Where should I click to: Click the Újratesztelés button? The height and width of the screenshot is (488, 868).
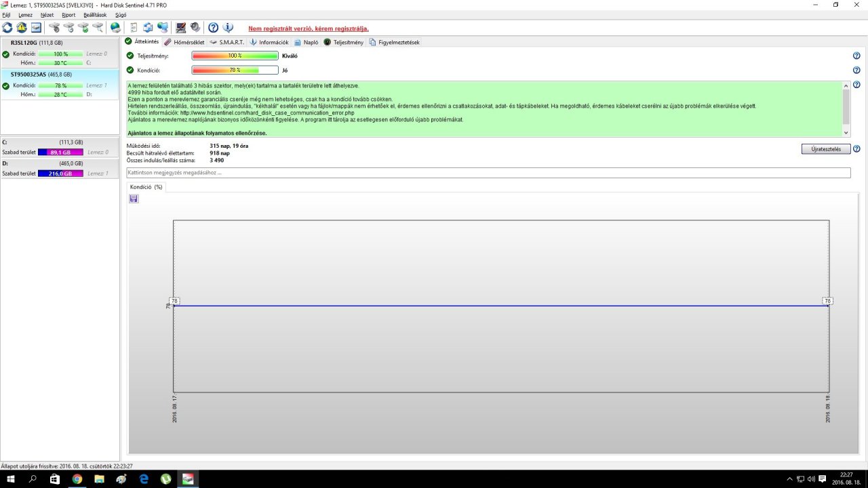tap(826, 149)
